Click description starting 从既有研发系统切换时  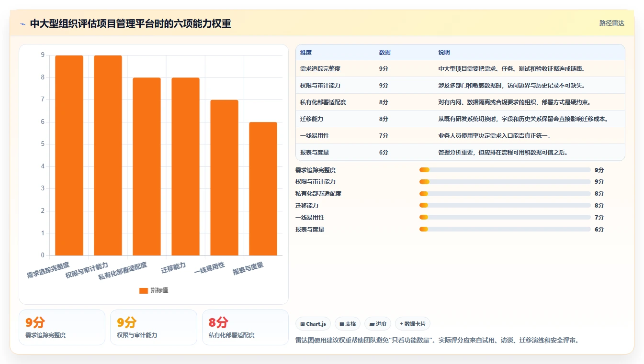point(523,119)
